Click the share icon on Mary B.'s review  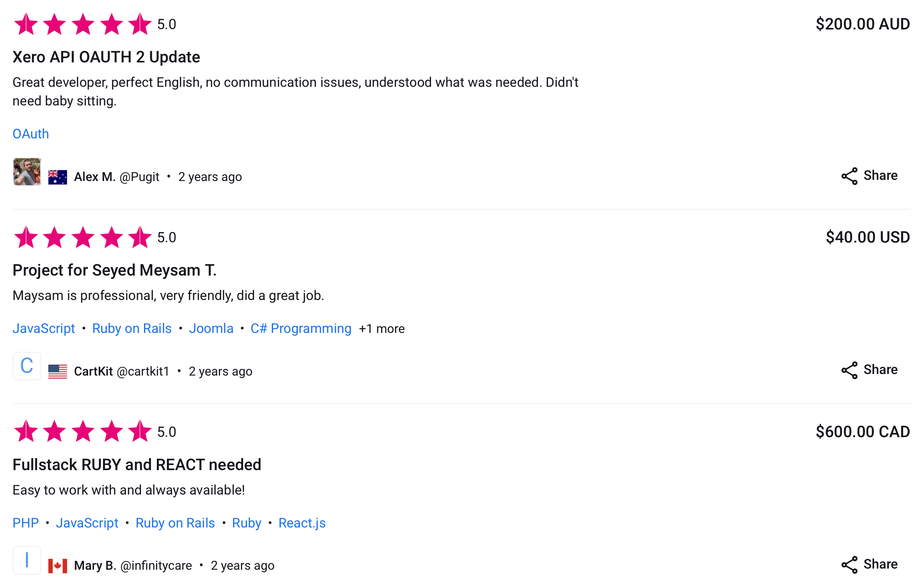click(x=849, y=565)
